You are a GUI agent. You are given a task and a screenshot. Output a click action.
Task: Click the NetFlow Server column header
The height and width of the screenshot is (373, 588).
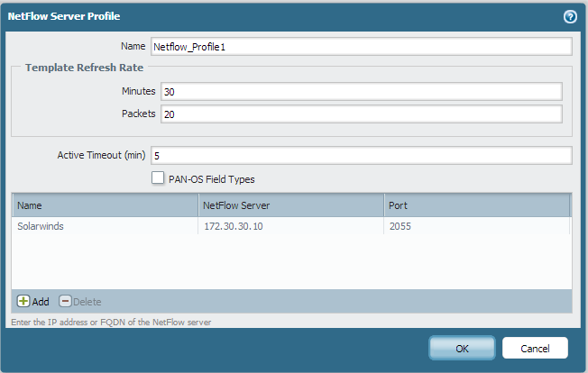290,205
